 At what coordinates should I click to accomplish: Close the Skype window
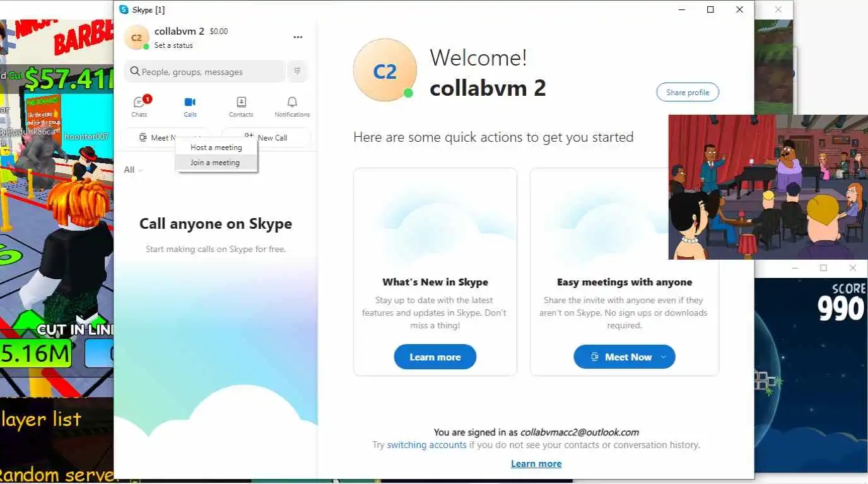(x=739, y=9)
